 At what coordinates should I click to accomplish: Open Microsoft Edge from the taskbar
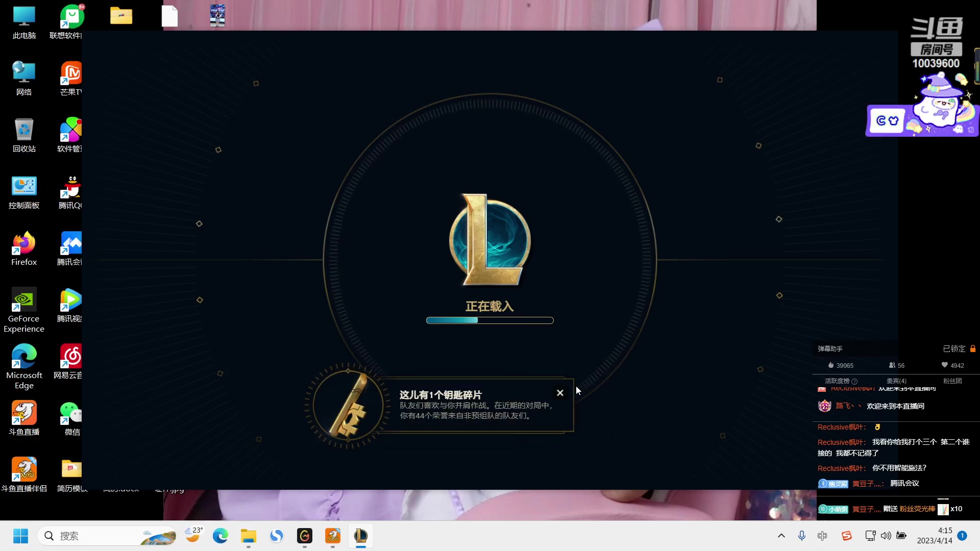coord(220,536)
